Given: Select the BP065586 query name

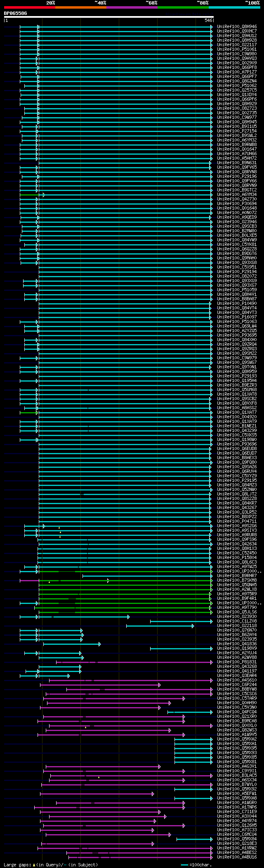Looking at the screenshot, I should tap(15, 13).
